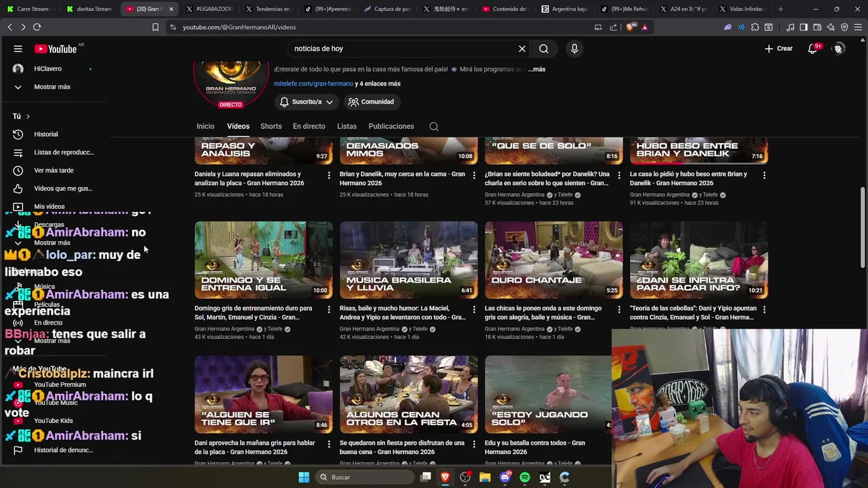Open Ver más tarde in sidebar
The image size is (868, 488).
coord(53,170)
